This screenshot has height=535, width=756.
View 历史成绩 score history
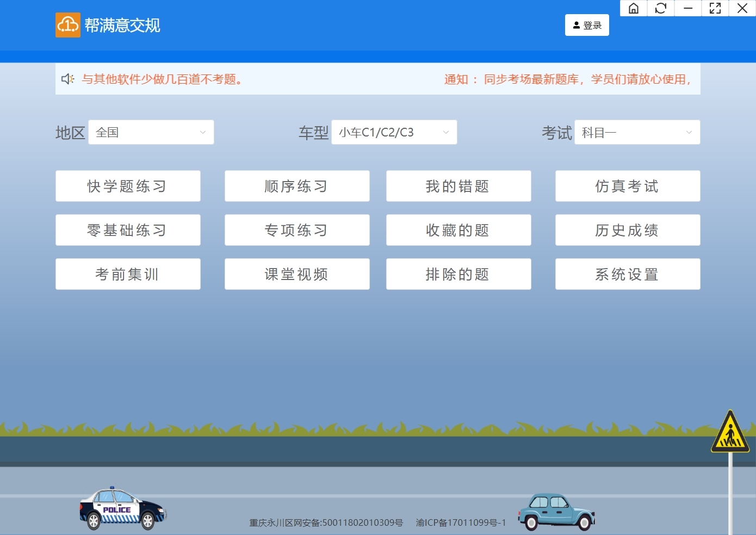pos(627,230)
